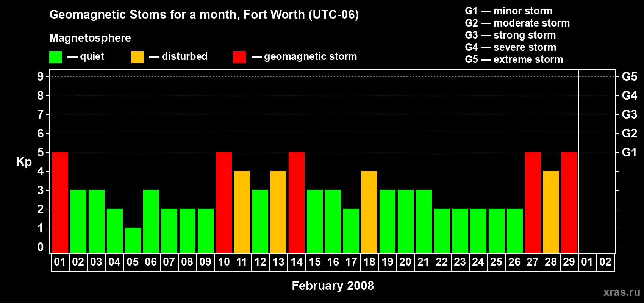
Task: Click 'G3 — strong storm' legend line
Action: coord(510,35)
